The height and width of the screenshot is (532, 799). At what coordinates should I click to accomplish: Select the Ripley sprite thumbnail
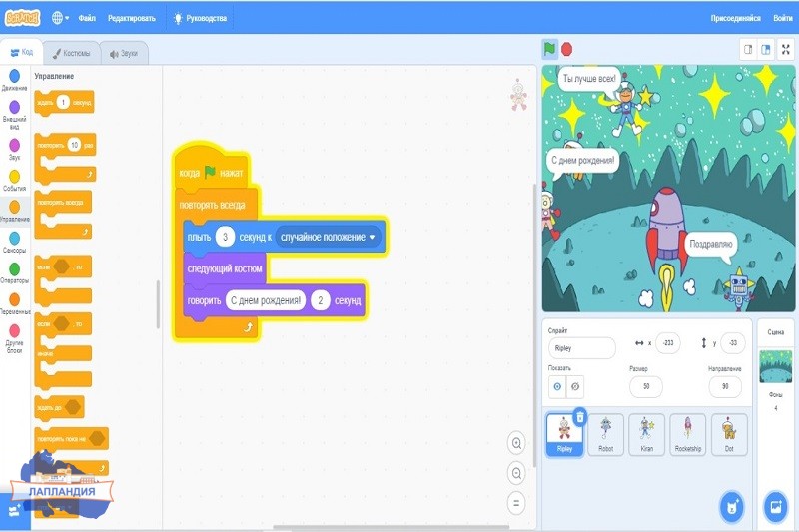[x=564, y=434]
